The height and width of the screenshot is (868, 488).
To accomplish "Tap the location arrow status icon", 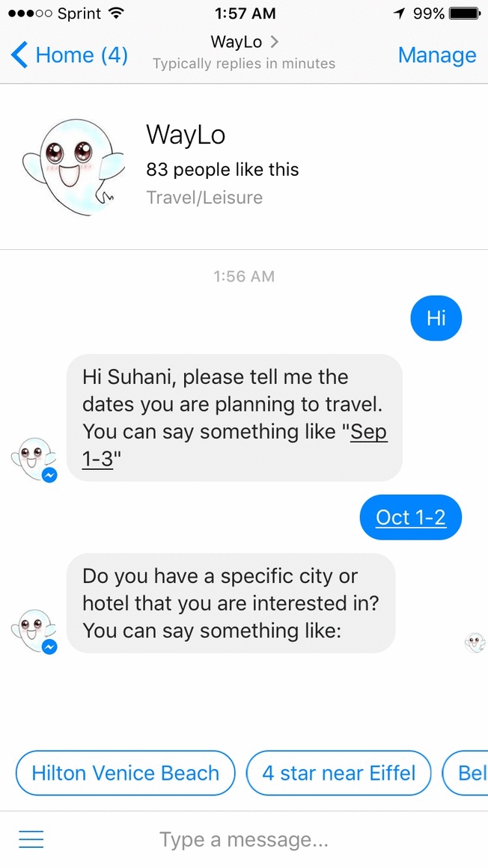I will pos(399,13).
